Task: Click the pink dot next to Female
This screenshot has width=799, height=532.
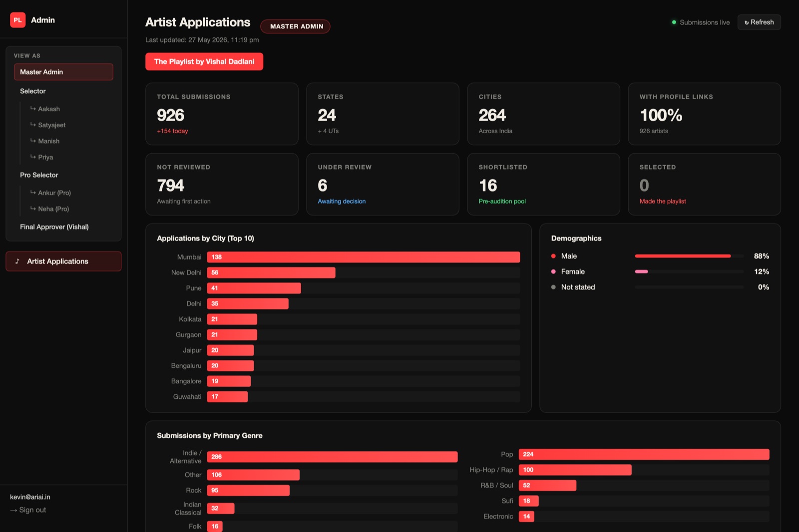Action: (x=553, y=271)
